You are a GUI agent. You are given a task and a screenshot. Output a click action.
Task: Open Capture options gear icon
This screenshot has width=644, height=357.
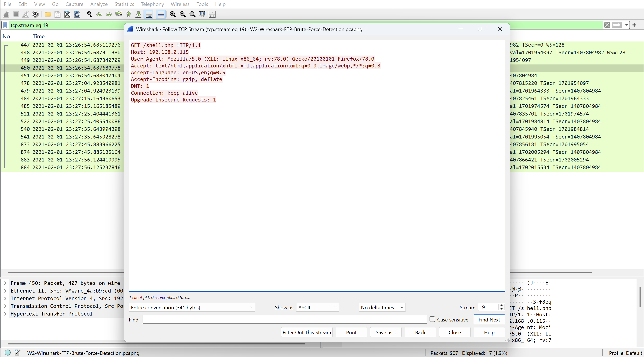[x=36, y=14]
